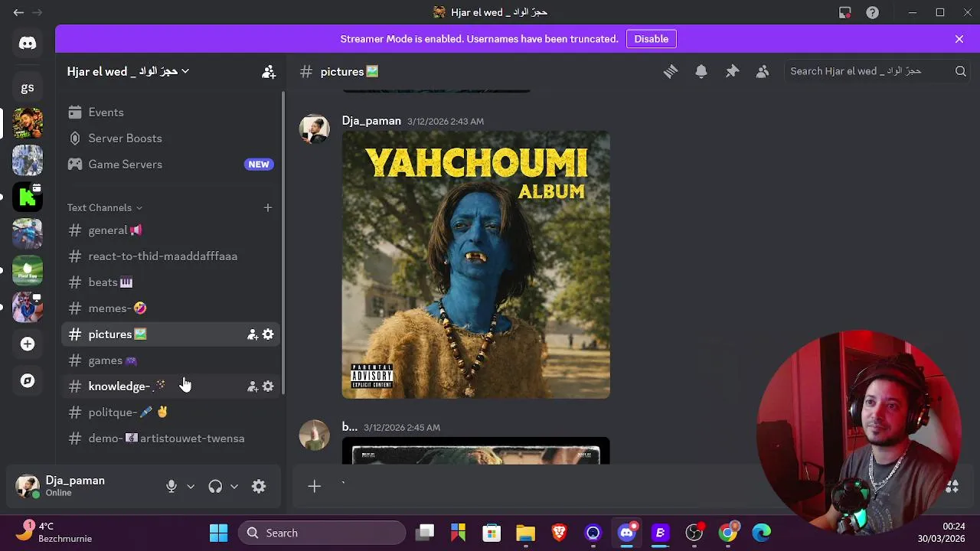Viewport: 980px width, 551px height.
Task: Deafen headphones button in user panel
Action: tap(215, 487)
